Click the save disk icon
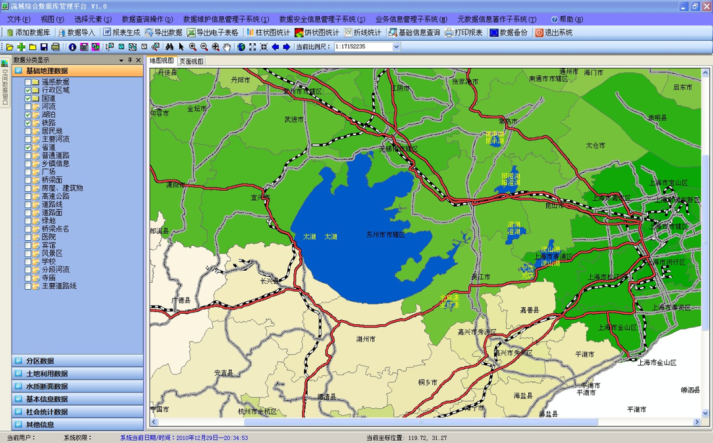The image size is (713, 443). point(44,46)
